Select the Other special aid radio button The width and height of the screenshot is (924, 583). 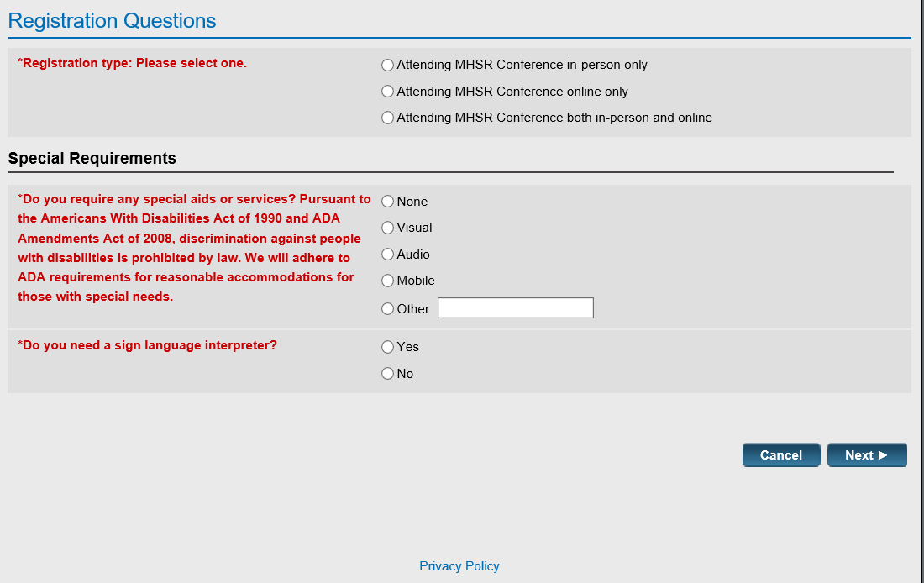(x=387, y=309)
